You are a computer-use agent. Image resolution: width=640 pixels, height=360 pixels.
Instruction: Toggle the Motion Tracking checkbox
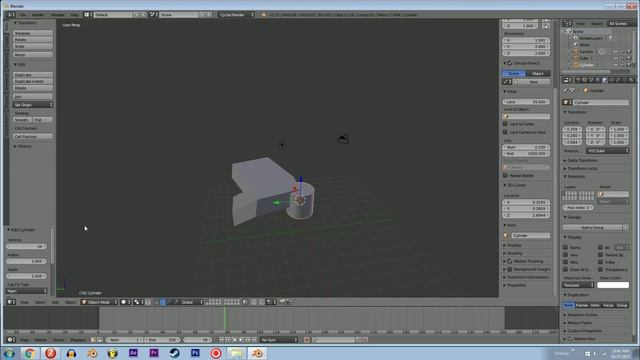(510, 261)
